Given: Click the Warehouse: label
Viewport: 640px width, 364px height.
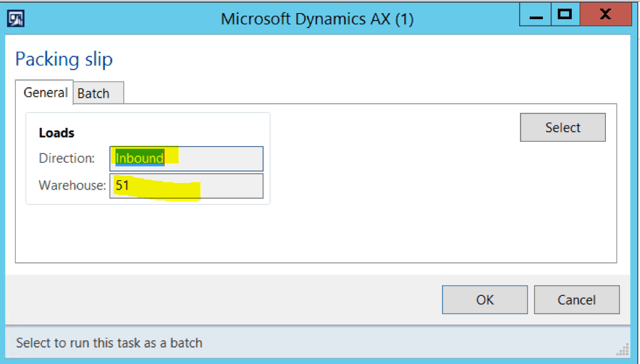Looking at the screenshot, I should [72, 186].
